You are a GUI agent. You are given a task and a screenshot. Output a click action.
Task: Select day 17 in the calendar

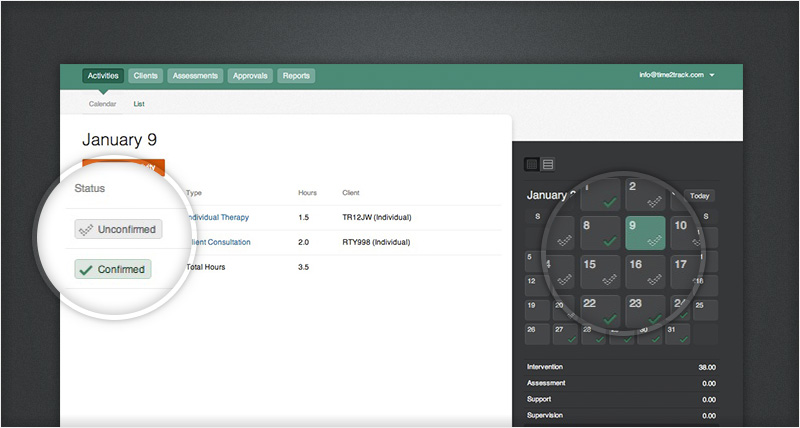685,272
